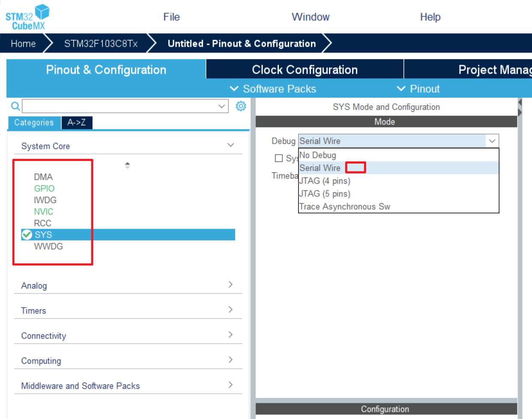Select GPIO in System Core list
The height and width of the screenshot is (419, 532).
click(44, 188)
